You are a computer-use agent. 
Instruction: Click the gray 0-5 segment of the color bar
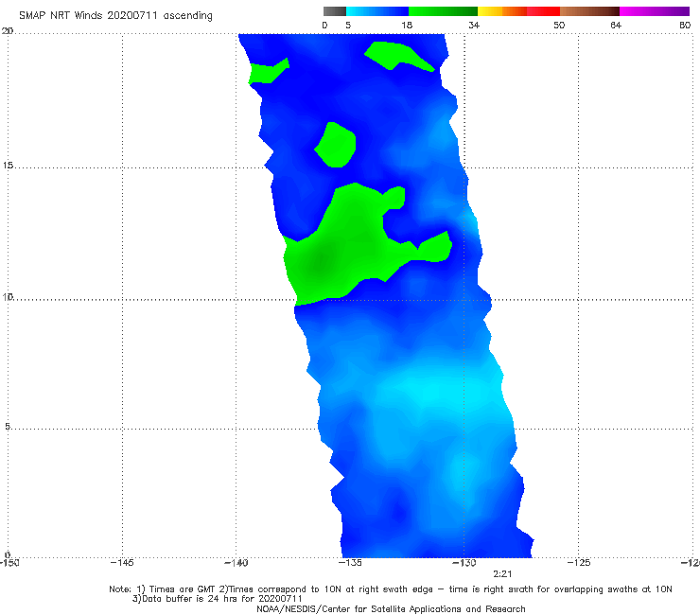point(335,11)
